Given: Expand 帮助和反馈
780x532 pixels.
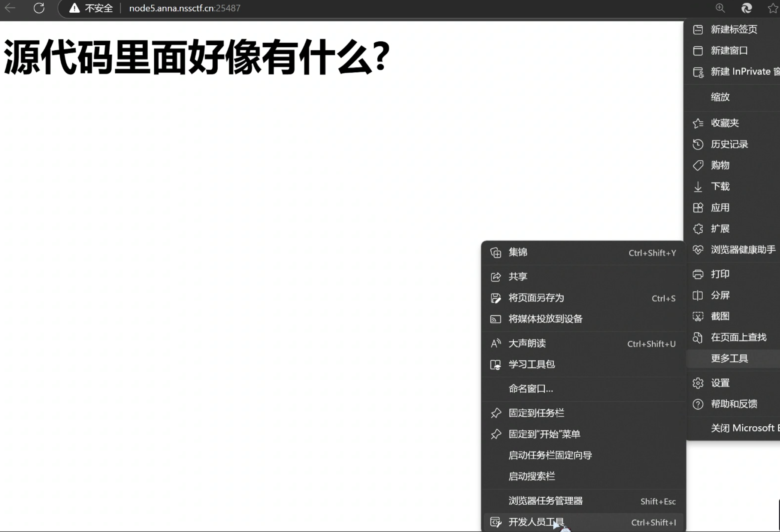Looking at the screenshot, I should coord(732,404).
